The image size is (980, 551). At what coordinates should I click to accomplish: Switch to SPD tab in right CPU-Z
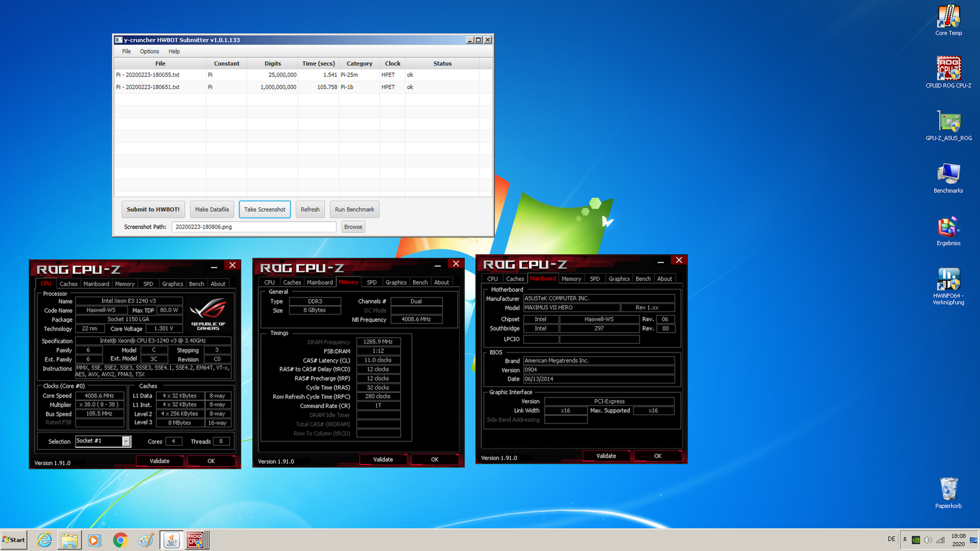click(595, 279)
